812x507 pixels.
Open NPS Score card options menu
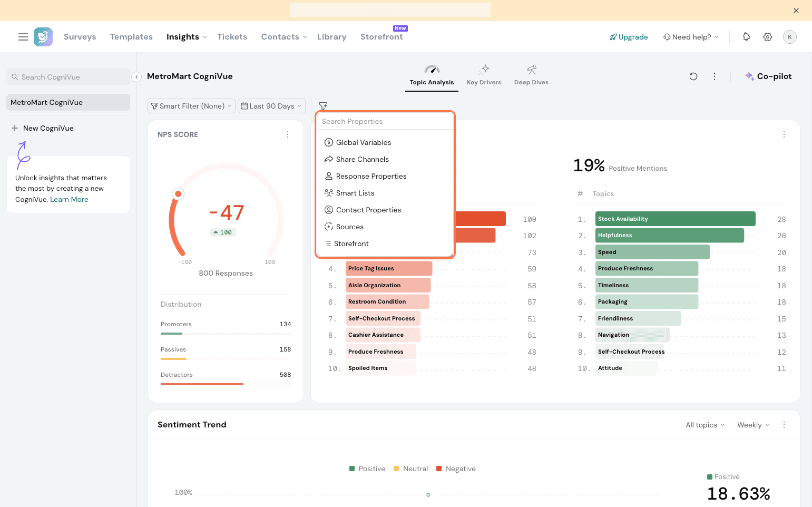[x=288, y=134]
